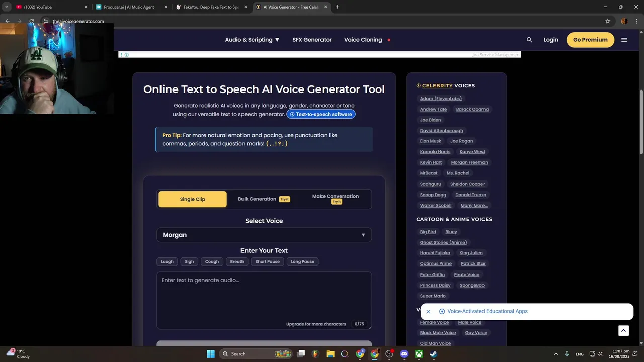
Task: Open Task View from the taskbar
Action: tap(301, 354)
